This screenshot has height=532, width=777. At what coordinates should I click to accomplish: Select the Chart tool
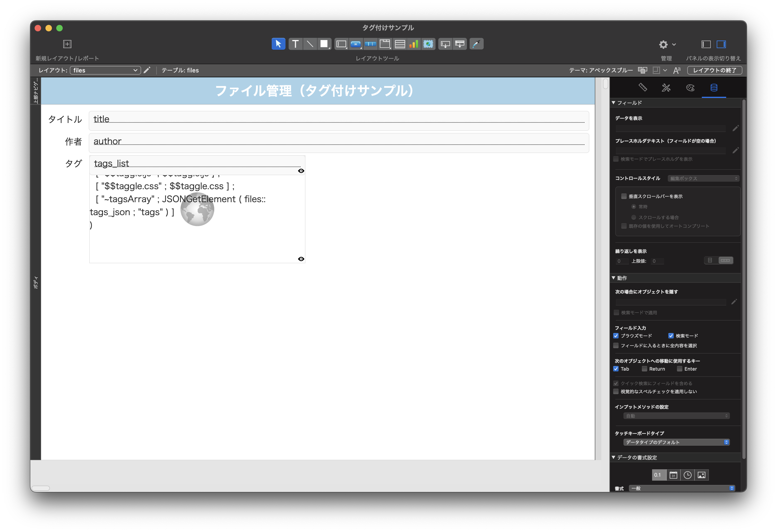click(x=414, y=44)
